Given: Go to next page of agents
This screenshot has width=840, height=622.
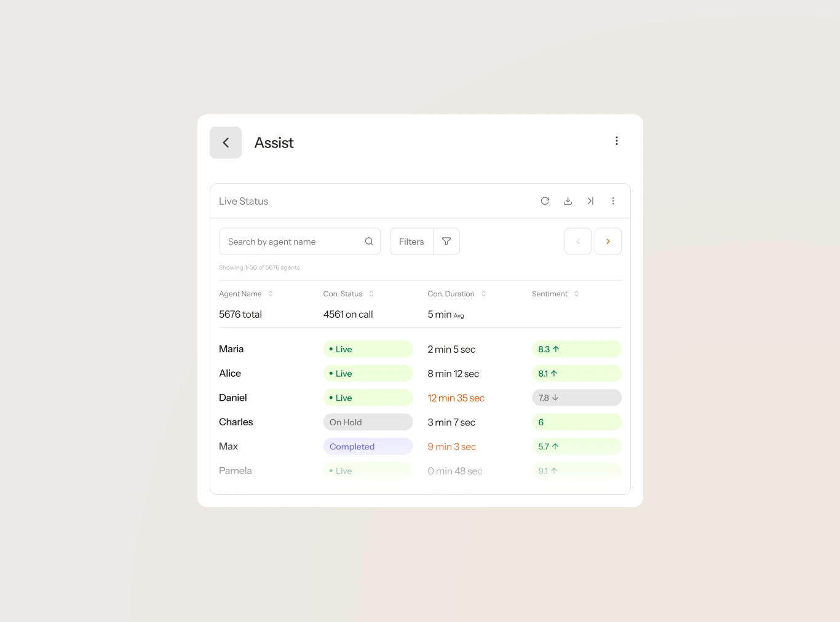Looking at the screenshot, I should tap(608, 242).
